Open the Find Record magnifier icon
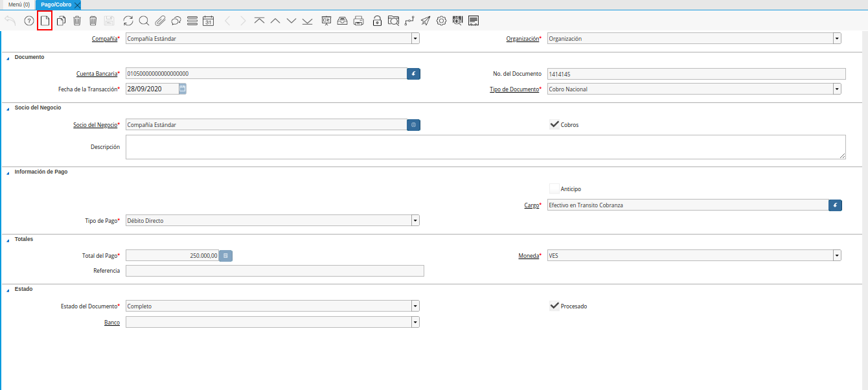This screenshot has width=868, height=390. click(x=144, y=21)
